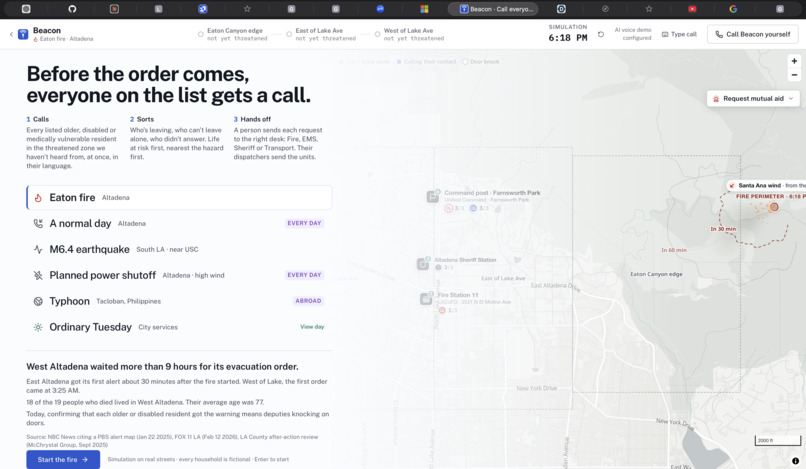This screenshot has height=469, width=806.
Task: Click the flame icon next to Eaton fire
Action: coord(38,197)
